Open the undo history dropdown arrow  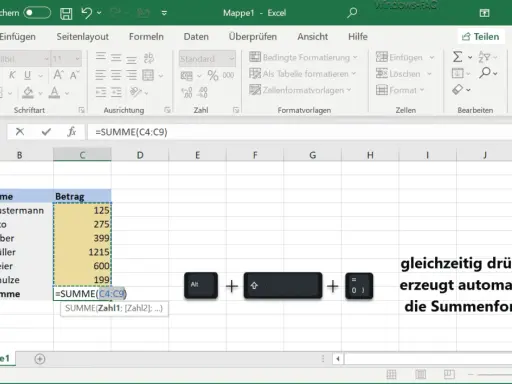tap(99, 13)
